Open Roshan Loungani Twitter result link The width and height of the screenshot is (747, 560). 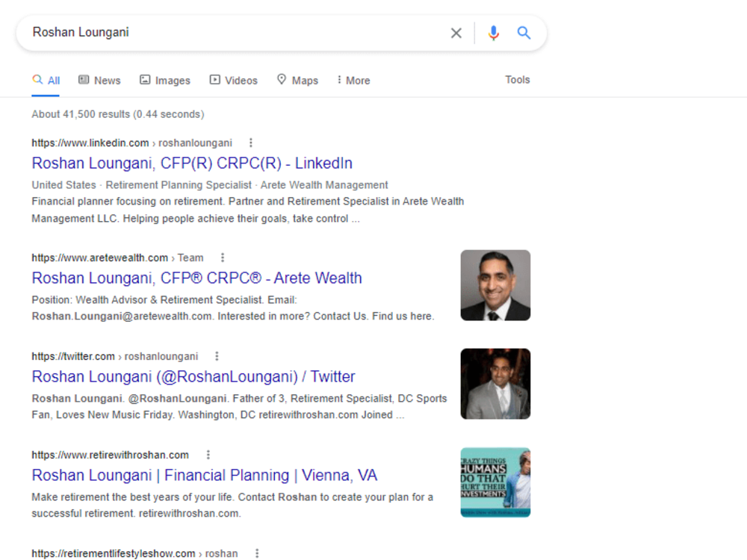193,376
